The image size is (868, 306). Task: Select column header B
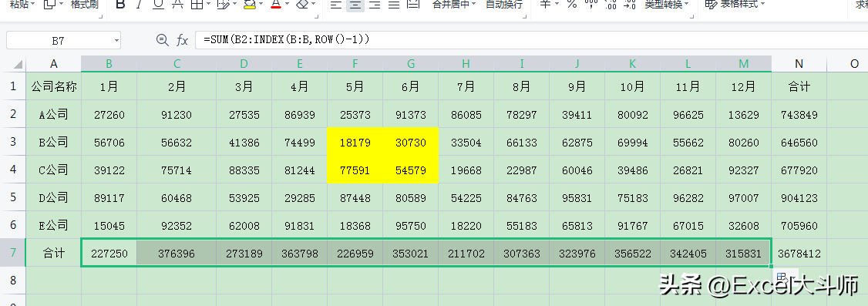[x=109, y=64]
